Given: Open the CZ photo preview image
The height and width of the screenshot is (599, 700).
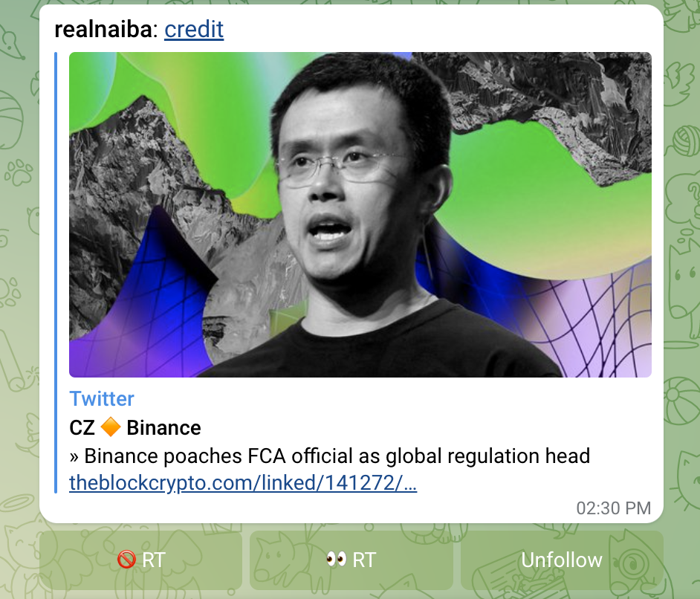Looking at the screenshot, I should point(360,215).
